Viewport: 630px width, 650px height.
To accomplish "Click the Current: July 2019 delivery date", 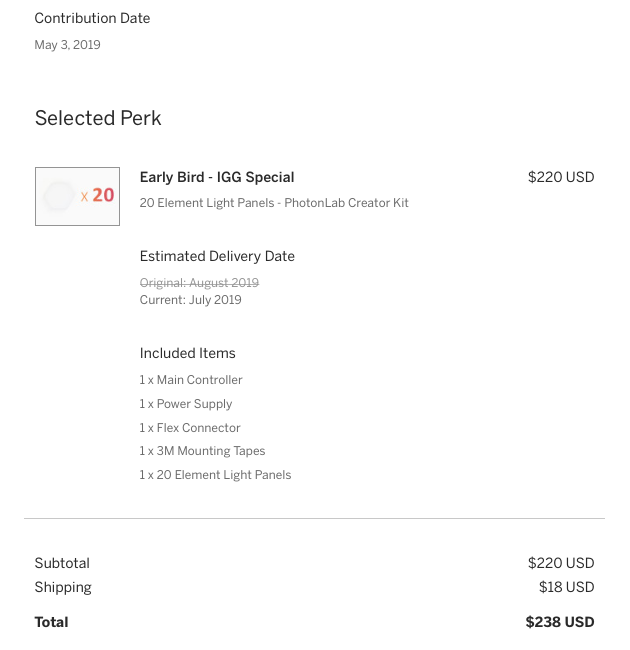I will click(x=190, y=300).
